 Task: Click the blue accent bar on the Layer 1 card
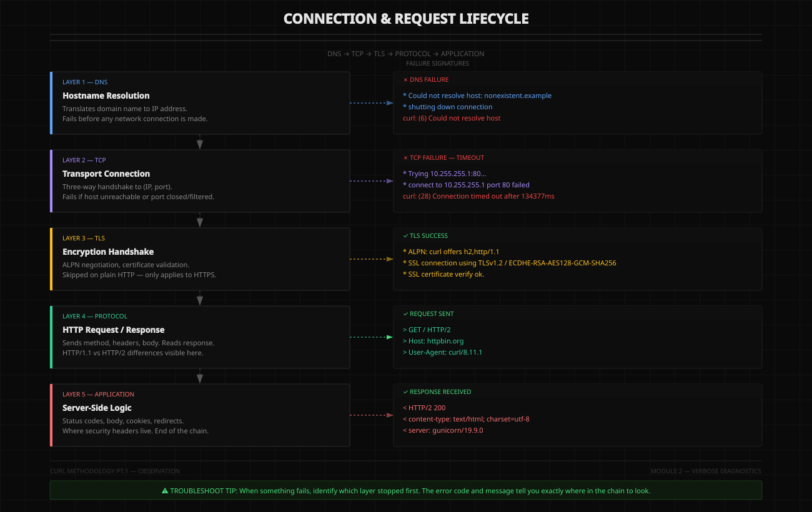click(x=51, y=103)
